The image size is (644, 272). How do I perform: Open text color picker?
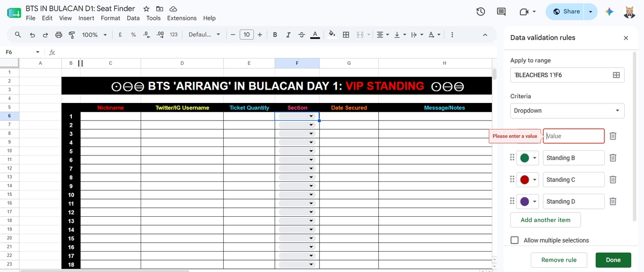tap(315, 34)
